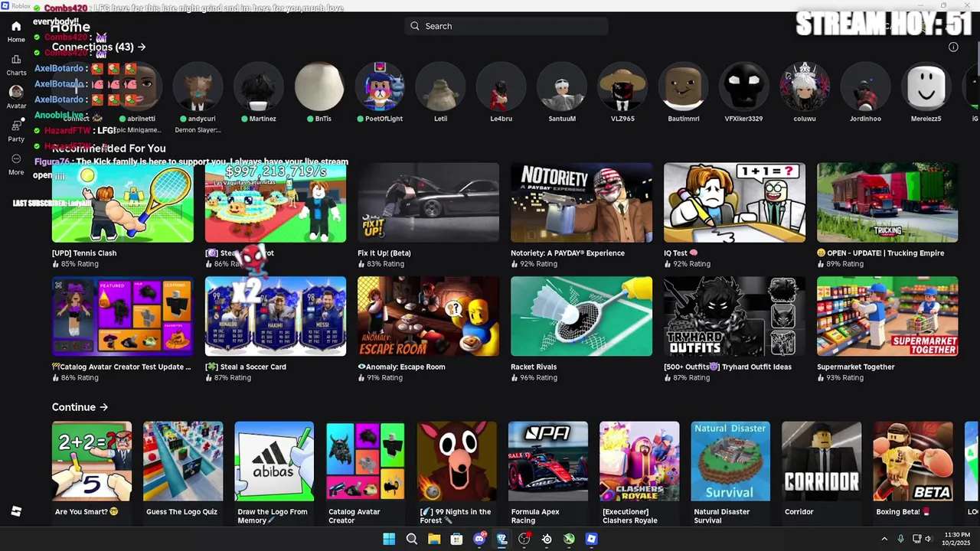The width and height of the screenshot is (980, 551).
Task: Click the Fix It Up! (Beta) title link
Action: [384, 253]
